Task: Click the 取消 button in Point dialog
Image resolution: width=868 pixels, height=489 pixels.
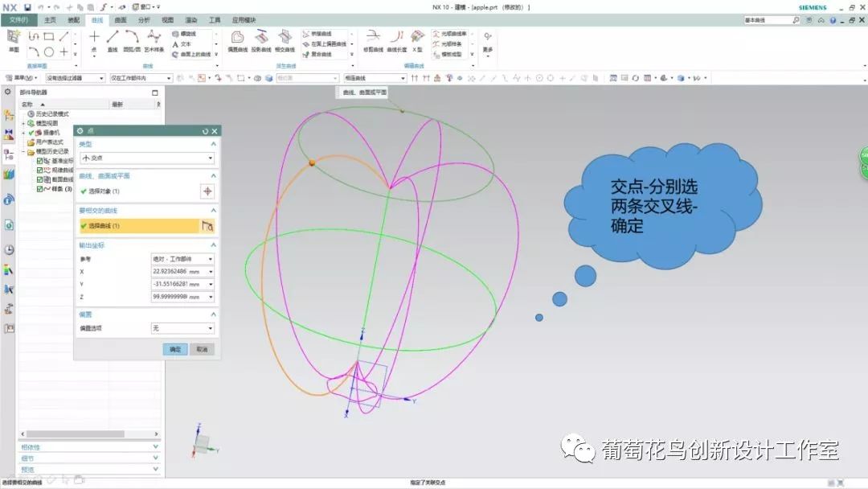Action: 202,349
